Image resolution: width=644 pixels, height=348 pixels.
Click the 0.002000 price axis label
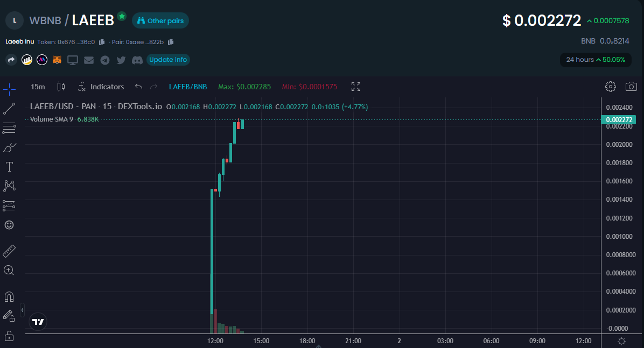619,145
